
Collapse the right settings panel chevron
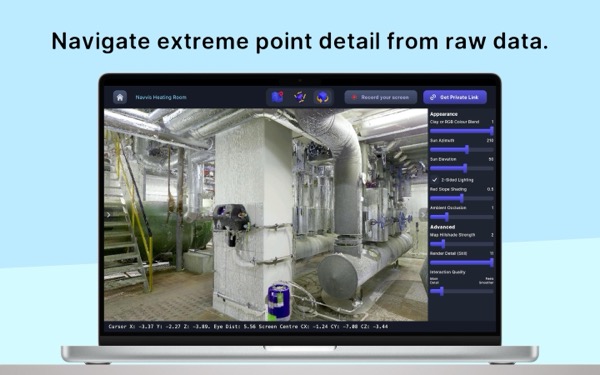tap(422, 215)
